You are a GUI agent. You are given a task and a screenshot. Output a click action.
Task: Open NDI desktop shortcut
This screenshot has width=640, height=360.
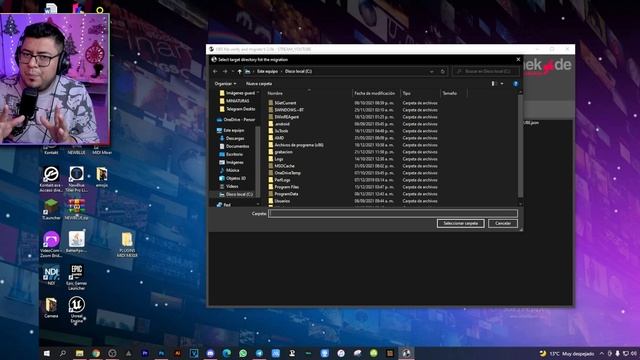pyautogui.click(x=51, y=276)
